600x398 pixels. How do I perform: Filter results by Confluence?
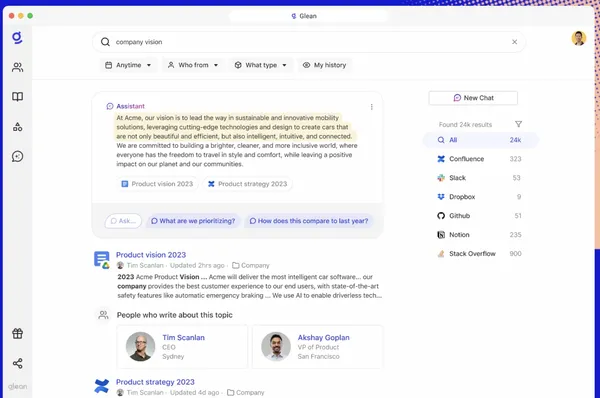[x=480, y=159]
